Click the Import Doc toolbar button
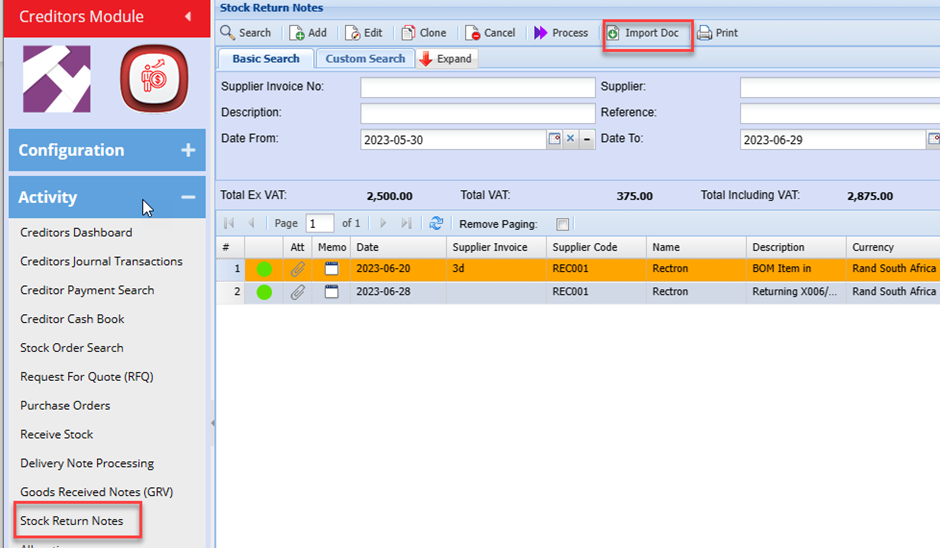Image resolution: width=940 pixels, height=548 pixels. click(x=648, y=33)
